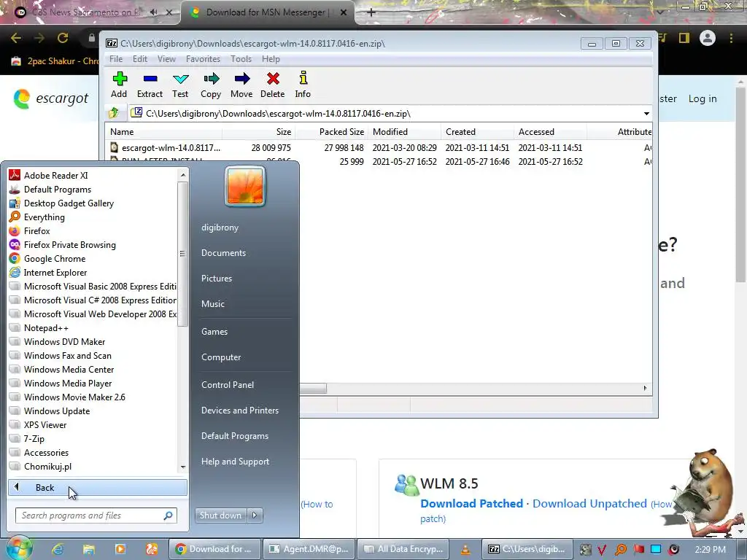Click the VLC cone icon on the taskbar
The height and width of the screenshot is (560, 747).
(465, 550)
